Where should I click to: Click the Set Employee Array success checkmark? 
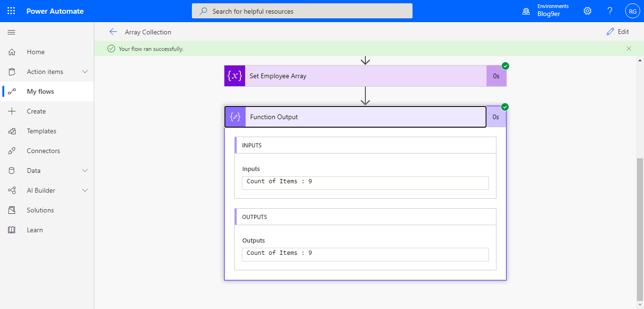tap(505, 65)
